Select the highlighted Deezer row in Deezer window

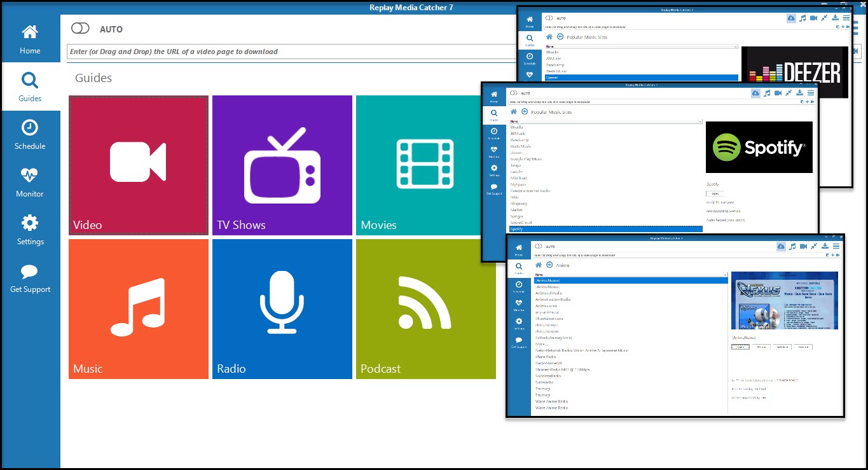click(x=642, y=78)
